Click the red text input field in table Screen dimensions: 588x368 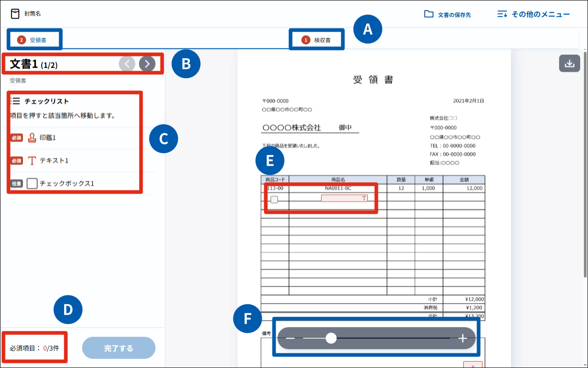pos(344,198)
